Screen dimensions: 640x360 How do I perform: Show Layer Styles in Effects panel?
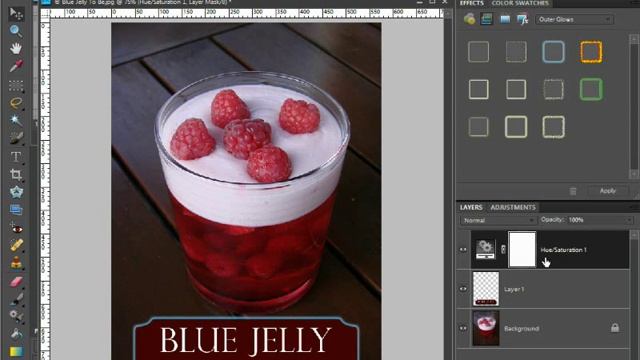point(486,19)
